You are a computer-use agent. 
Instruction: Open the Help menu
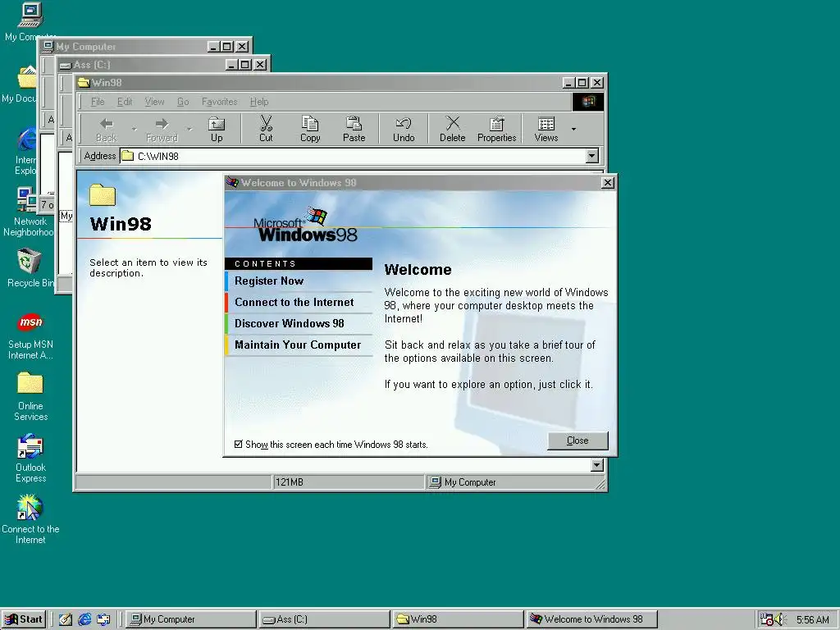point(258,102)
